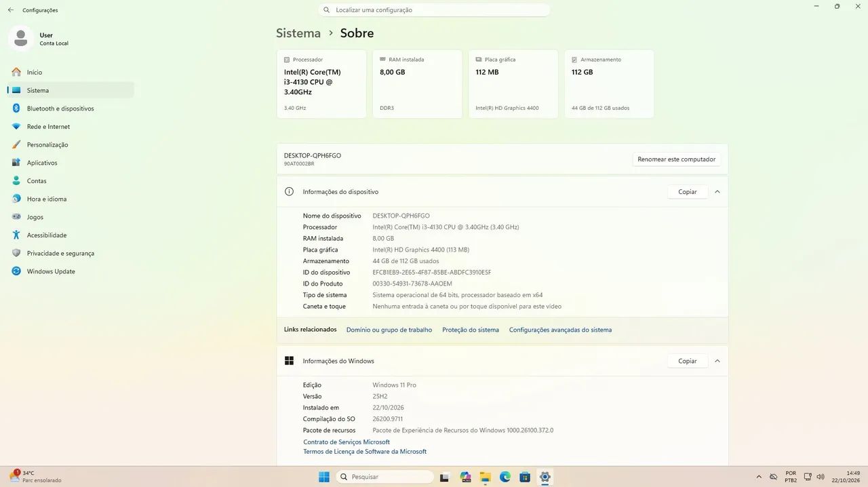
Task: Open the Privacidade e segurança shield icon
Action: click(16, 253)
